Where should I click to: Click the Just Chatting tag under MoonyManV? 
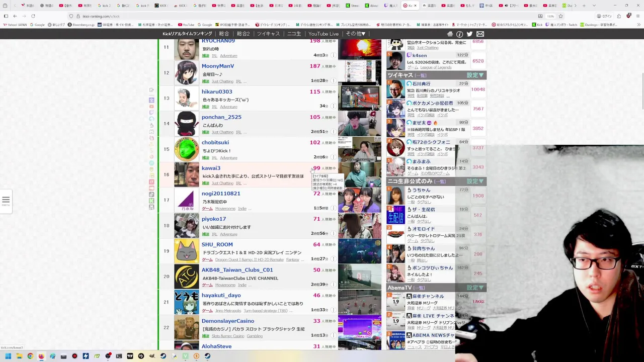tap(222, 81)
